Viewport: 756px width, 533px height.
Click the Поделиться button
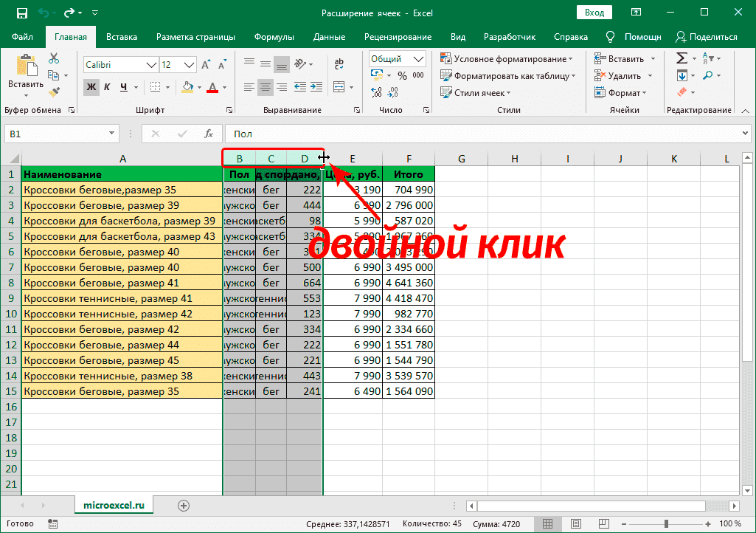pyautogui.click(x=707, y=36)
